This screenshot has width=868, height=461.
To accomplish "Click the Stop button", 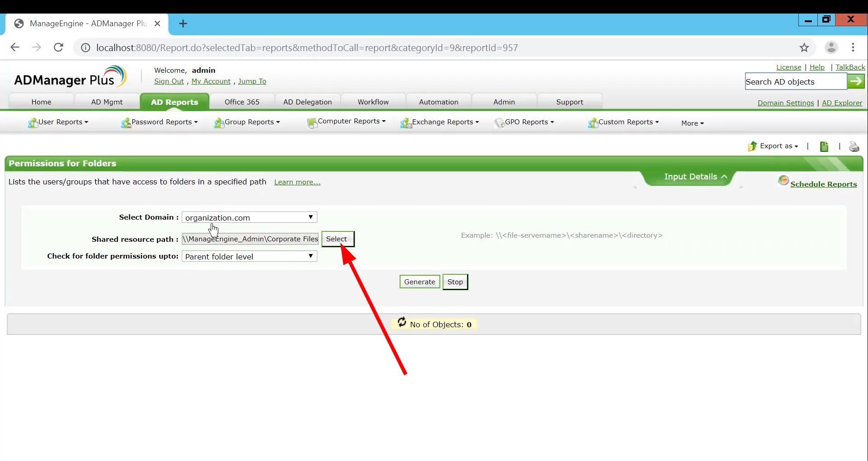I will [x=455, y=282].
